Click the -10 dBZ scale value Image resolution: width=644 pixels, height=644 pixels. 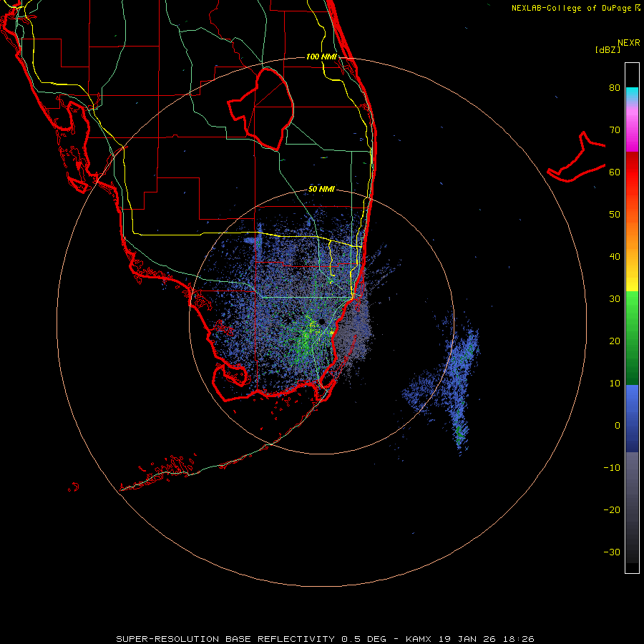point(612,468)
